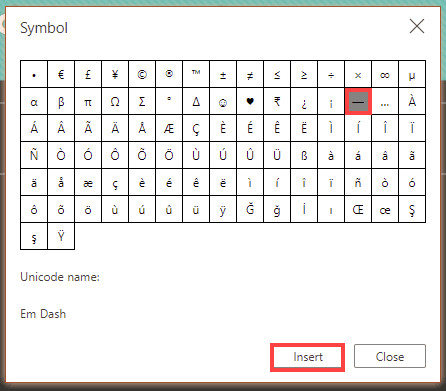Select capital Ç with cedilla
Image resolution: width=446 pixels, height=391 pixels.
(x=196, y=128)
